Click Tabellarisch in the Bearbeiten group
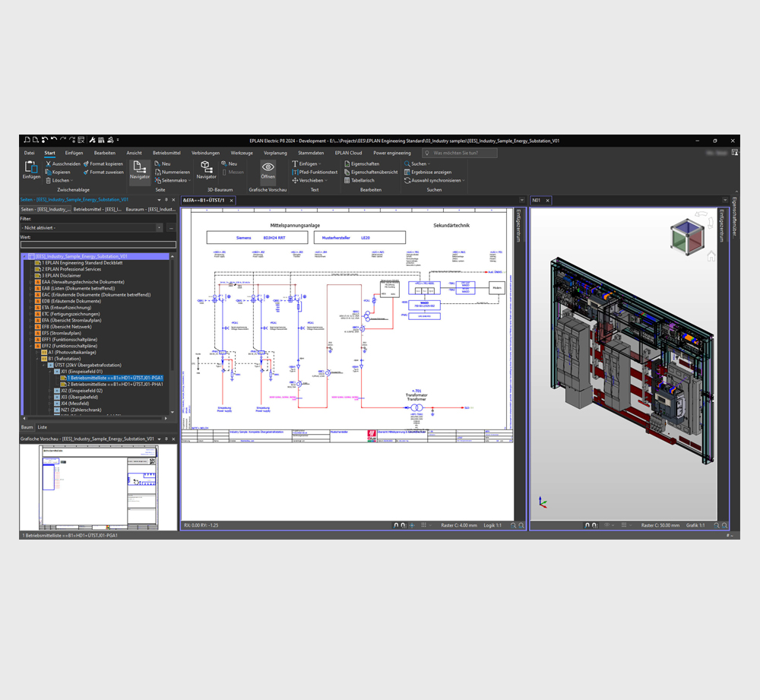The height and width of the screenshot is (700, 760). coord(359,180)
